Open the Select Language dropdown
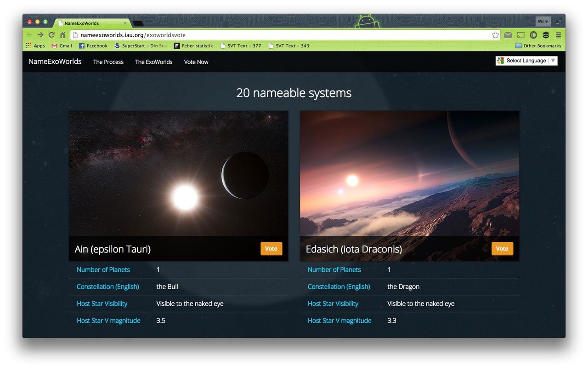588x369 pixels. 526,60
